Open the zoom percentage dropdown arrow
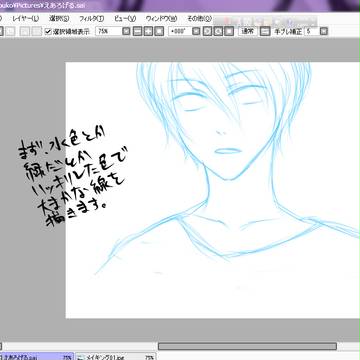Screen dimensions: 360x360 coord(126,31)
